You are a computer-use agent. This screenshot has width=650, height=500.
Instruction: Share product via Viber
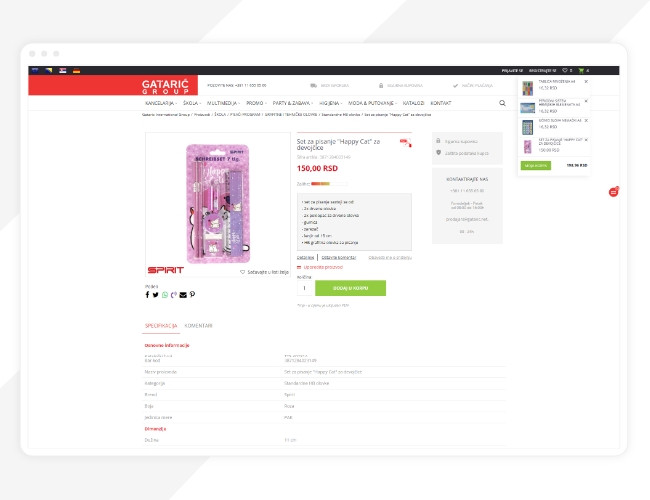174,295
